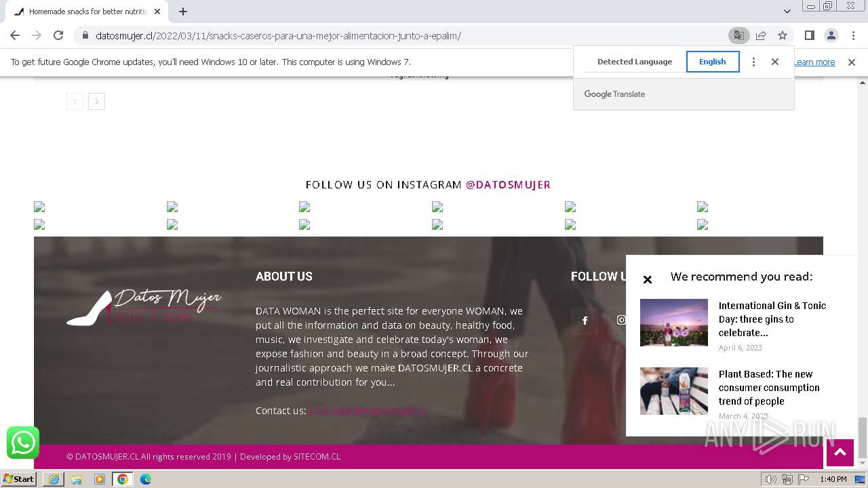Open a new browser tab

[183, 12]
